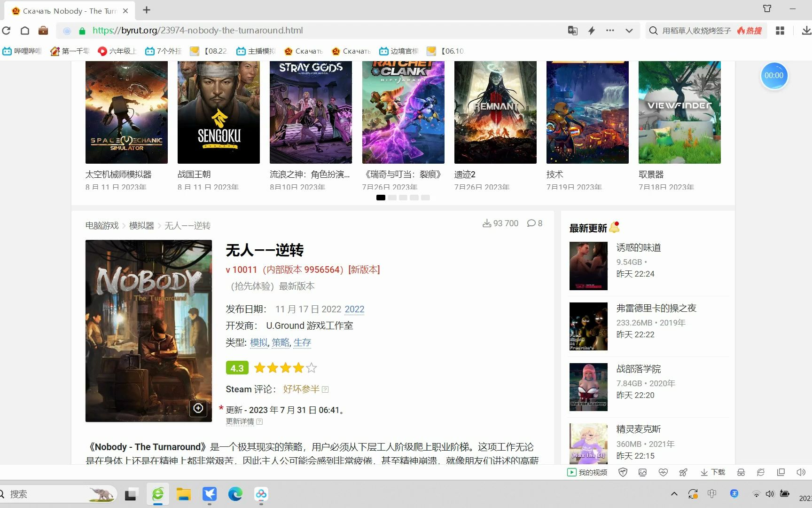Open the 策略 genre link

(x=281, y=342)
